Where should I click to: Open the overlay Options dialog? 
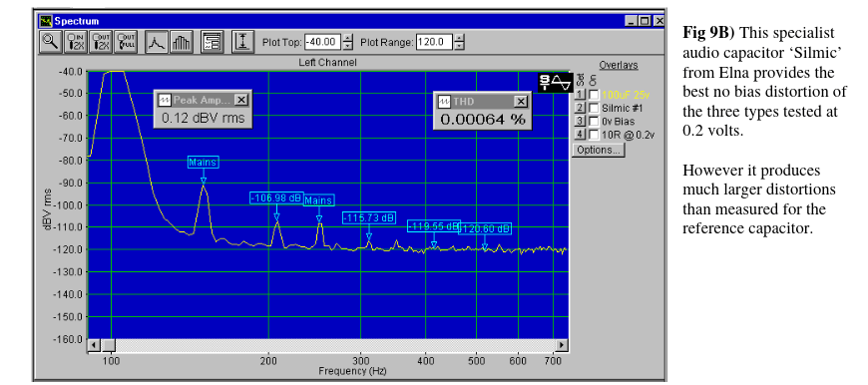599,150
